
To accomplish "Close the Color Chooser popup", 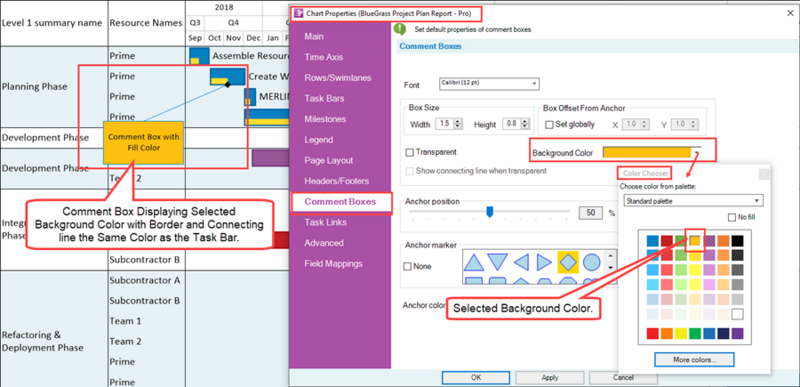I will pyautogui.click(x=764, y=174).
